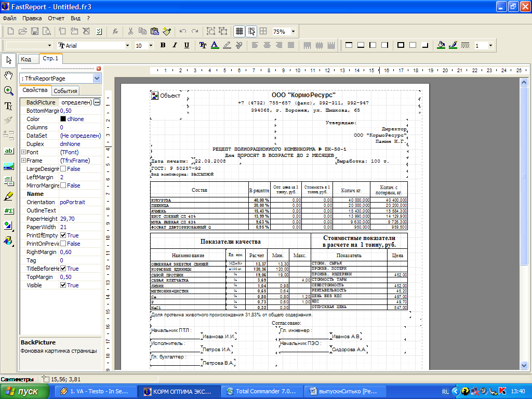Screen dimensions: 532x399
Task: Click the Save report icon
Action: 34,32
